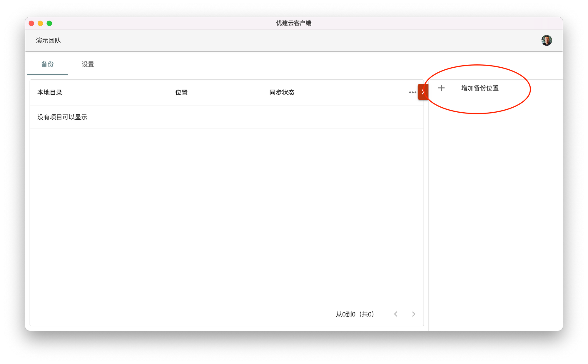The width and height of the screenshot is (588, 364).
Task: Click the 优建云客户端 window title
Action: pyautogui.click(x=293, y=23)
